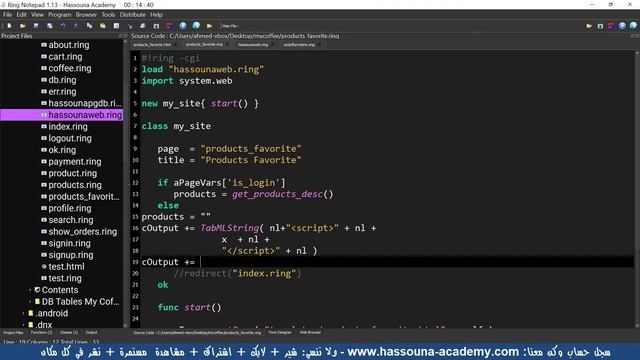The height and width of the screenshot is (360, 640).
Task: Select show_orders.ring in Project Files
Action: (82, 232)
